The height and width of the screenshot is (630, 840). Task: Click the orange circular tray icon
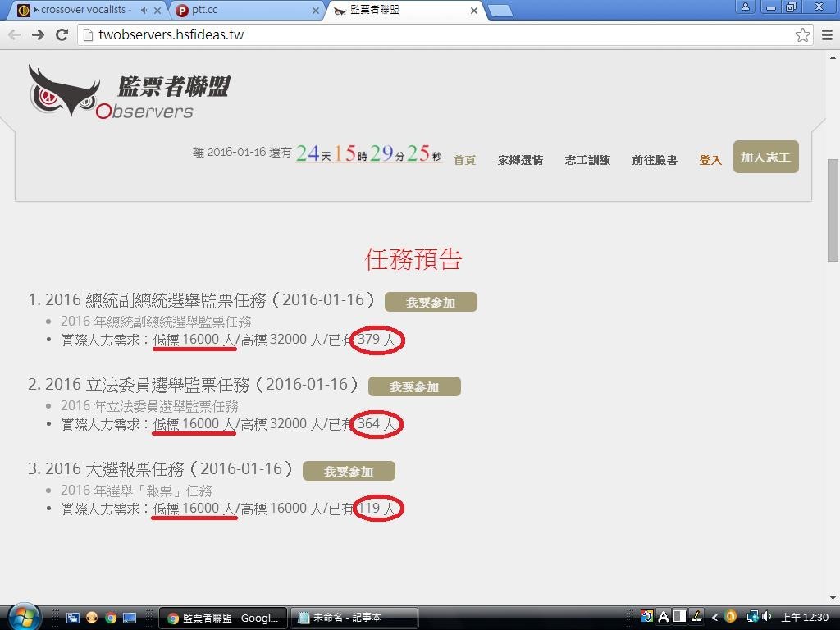[x=731, y=617]
